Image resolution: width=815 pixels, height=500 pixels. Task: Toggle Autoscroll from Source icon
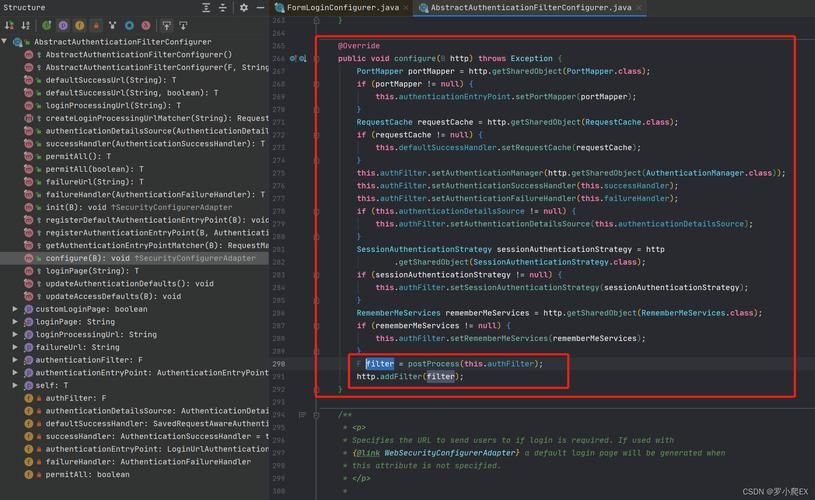(x=183, y=25)
